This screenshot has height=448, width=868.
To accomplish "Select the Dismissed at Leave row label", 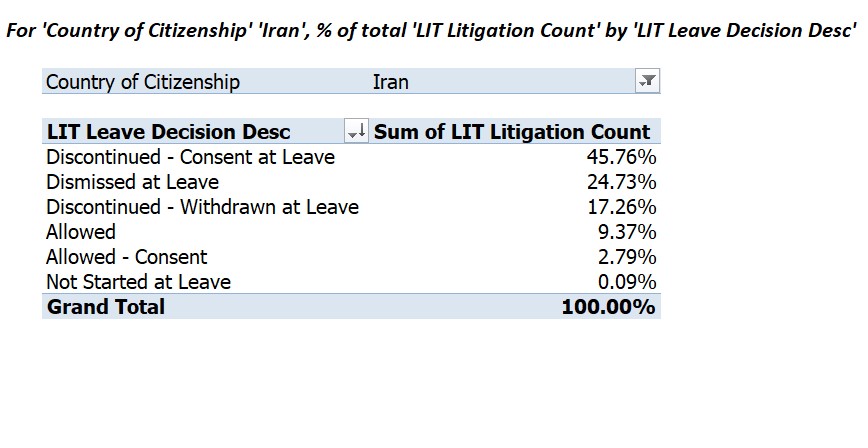I will click(132, 182).
